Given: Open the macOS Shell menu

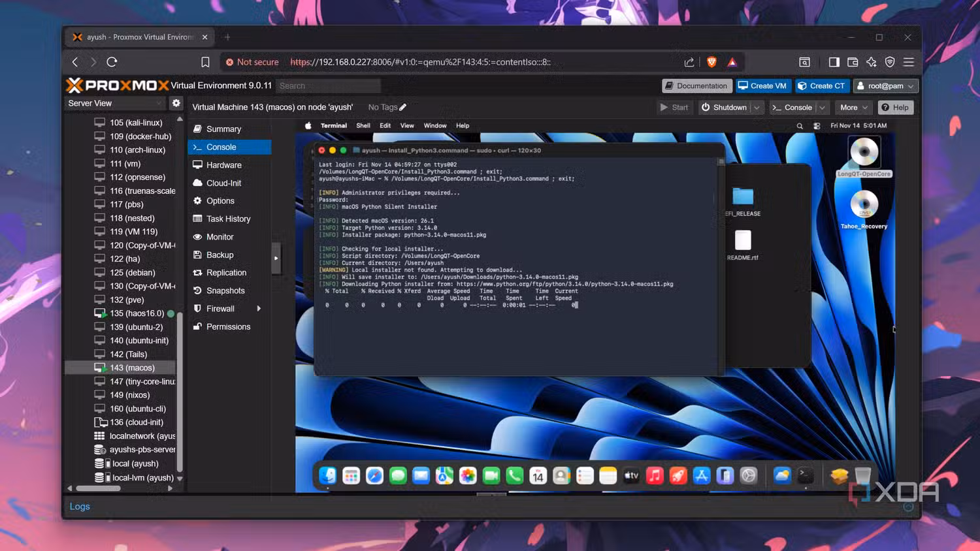Looking at the screenshot, I should [363, 126].
